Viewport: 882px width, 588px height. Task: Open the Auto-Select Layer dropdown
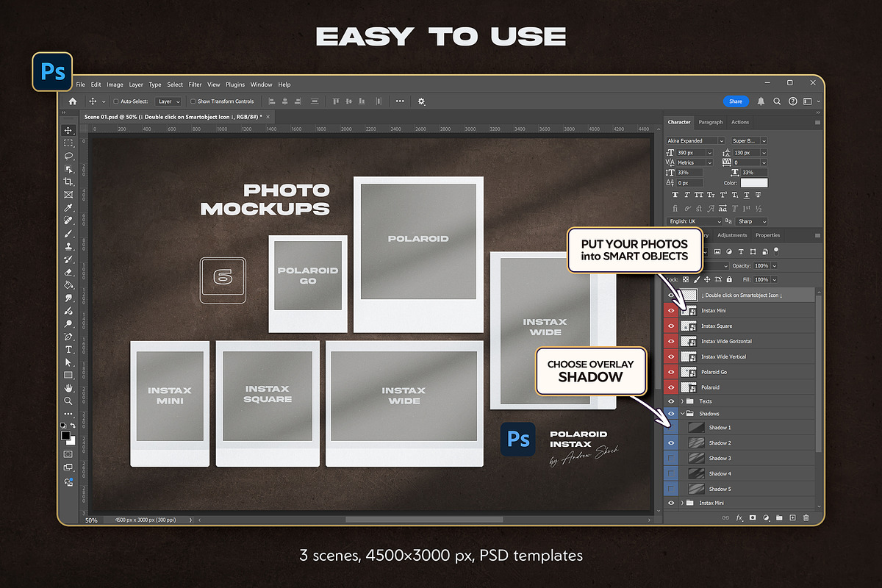point(168,101)
